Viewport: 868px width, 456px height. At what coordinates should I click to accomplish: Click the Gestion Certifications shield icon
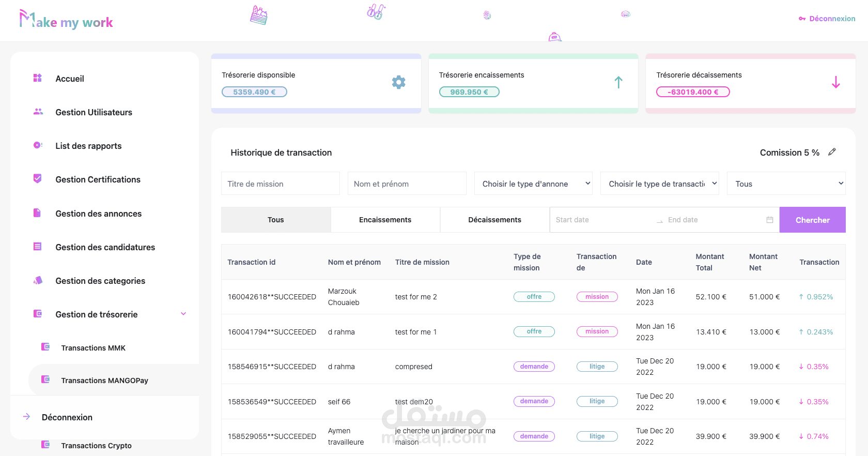click(38, 179)
